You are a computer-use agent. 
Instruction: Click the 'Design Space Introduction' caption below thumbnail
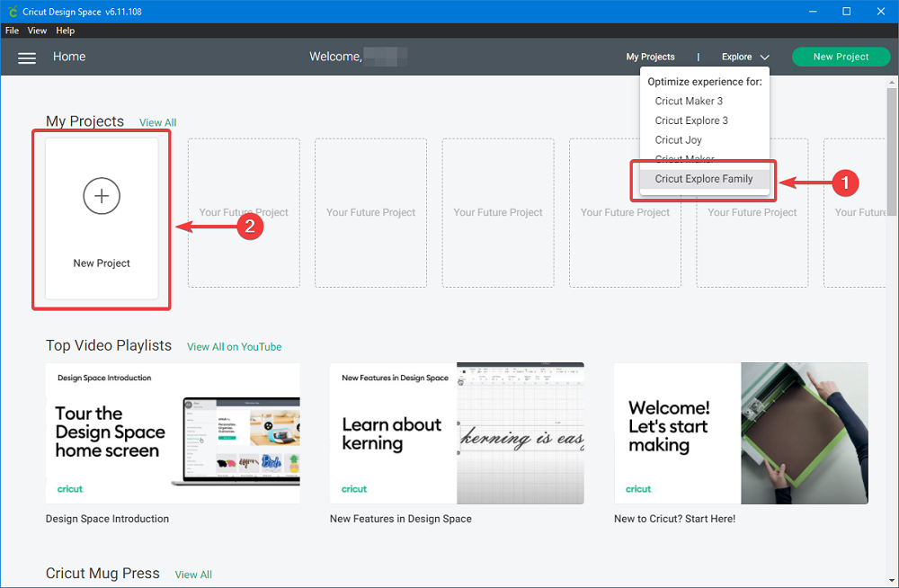tap(107, 519)
